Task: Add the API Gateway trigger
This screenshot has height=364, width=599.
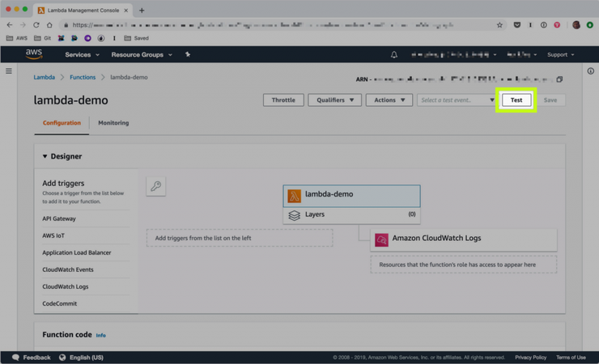Action: click(59, 218)
